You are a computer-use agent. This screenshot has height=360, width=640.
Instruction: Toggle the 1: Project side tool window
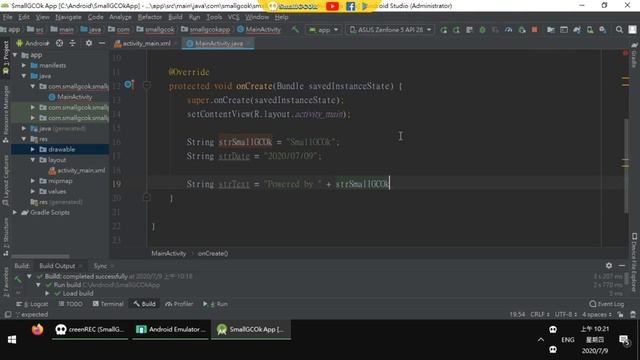point(5,57)
